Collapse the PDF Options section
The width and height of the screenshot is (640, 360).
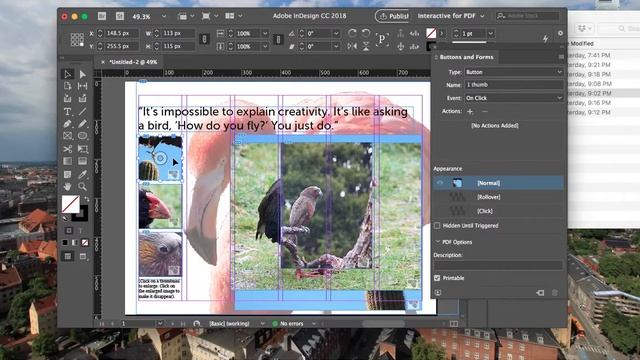(x=438, y=242)
